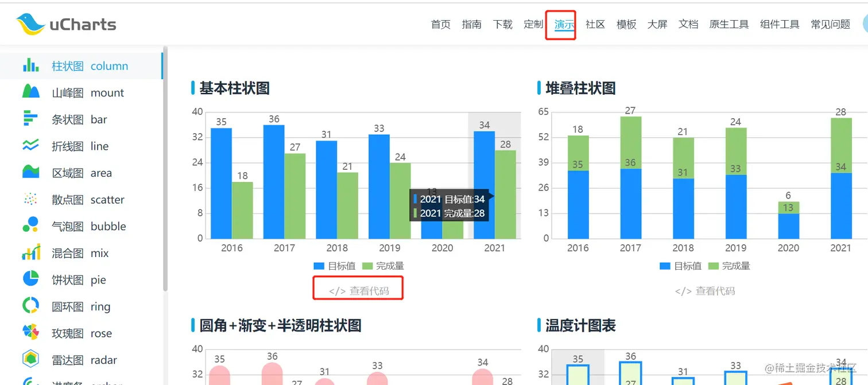Open 混合图 mix in sidebar
The height and width of the screenshot is (385, 868).
click(80, 253)
